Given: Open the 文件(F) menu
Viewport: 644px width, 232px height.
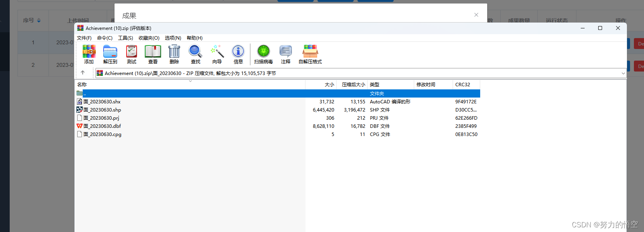Looking at the screenshot, I should point(84,38).
